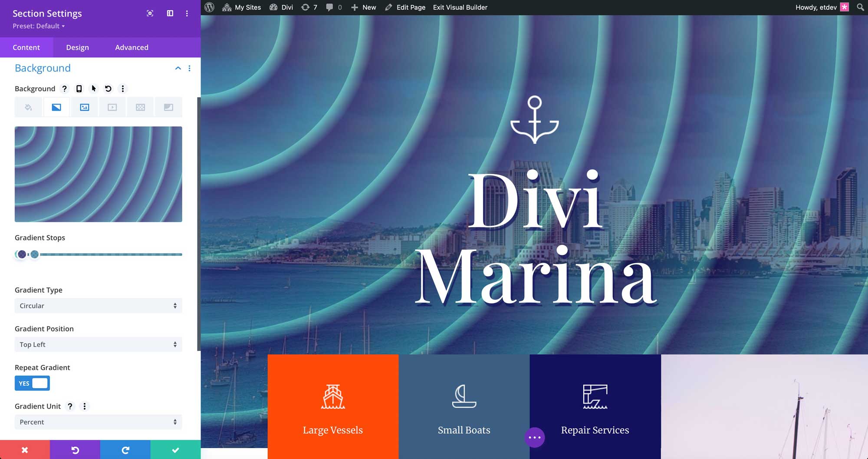Click the gradient preview thumbnail

tap(98, 174)
